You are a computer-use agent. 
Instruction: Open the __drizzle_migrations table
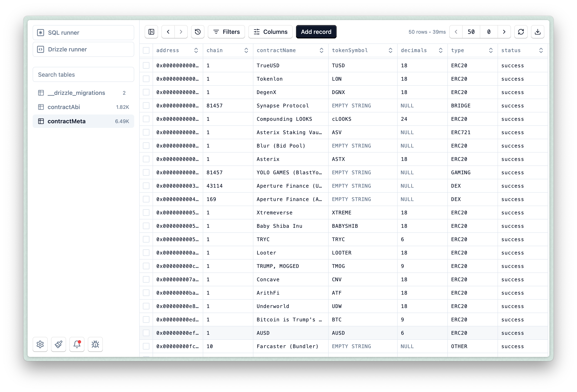click(x=83, y=93)
